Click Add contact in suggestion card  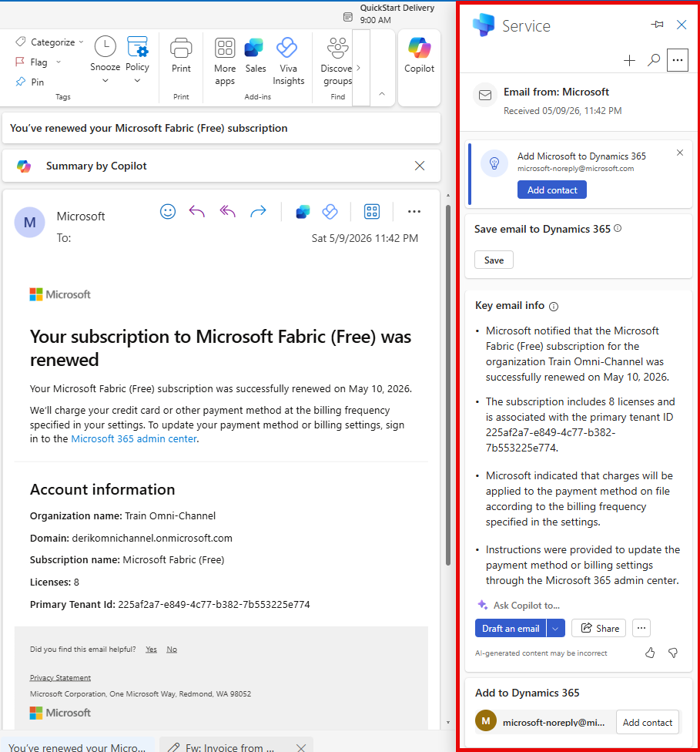click(552, 190)
